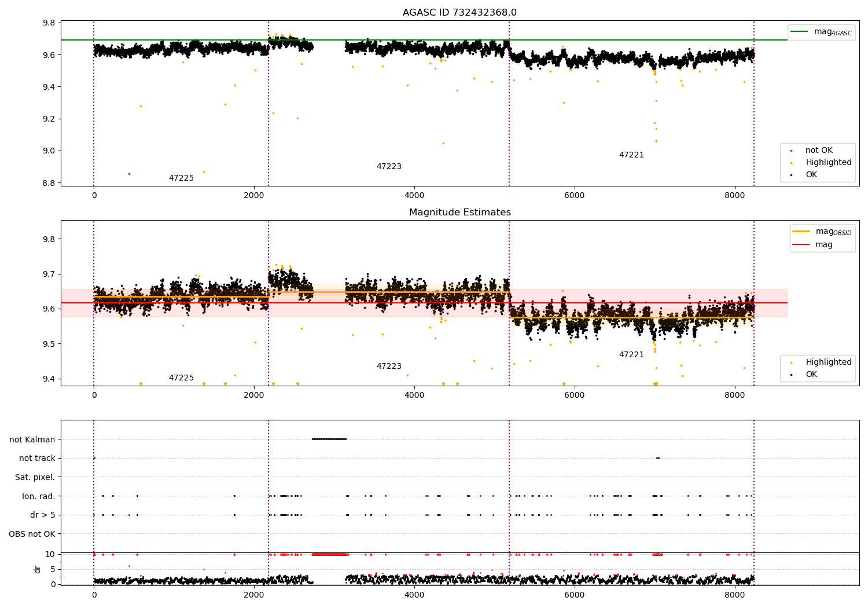Select the 'OK' legend entry in the Magnitude Estimates plot
The width and height of the screenshot is (868, 608).
tap(811, 375)
